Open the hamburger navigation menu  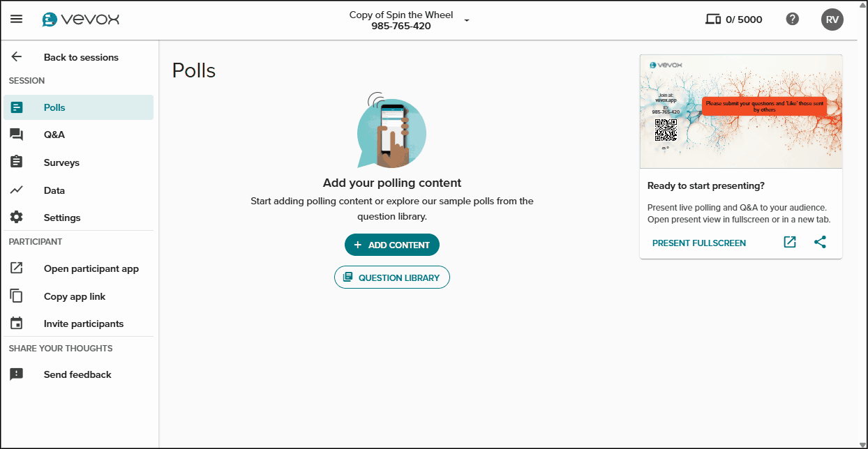pyautogui.click(x=16, y=19)
